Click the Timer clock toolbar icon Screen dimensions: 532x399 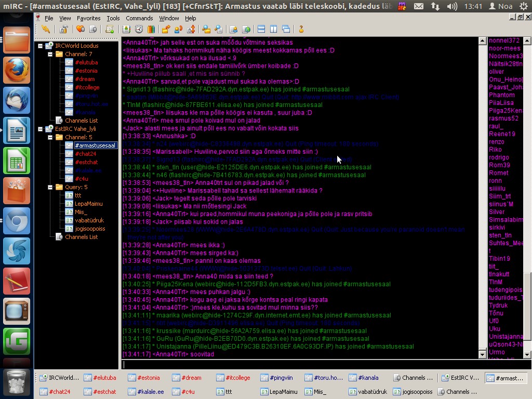pyautogui.click(x=139, y=30)
